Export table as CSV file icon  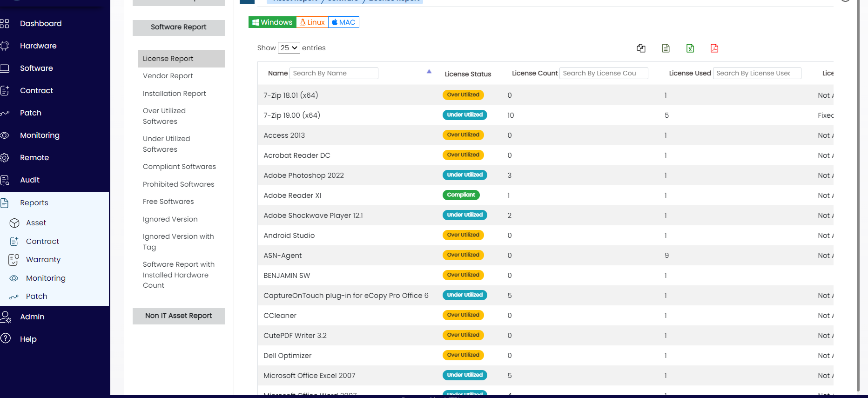tap(666, 48)
